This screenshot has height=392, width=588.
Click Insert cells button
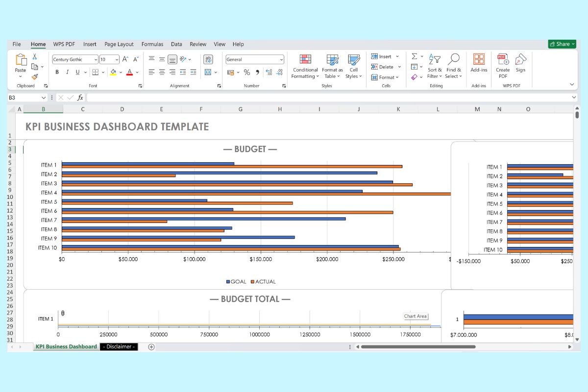[x=385, y=56]
